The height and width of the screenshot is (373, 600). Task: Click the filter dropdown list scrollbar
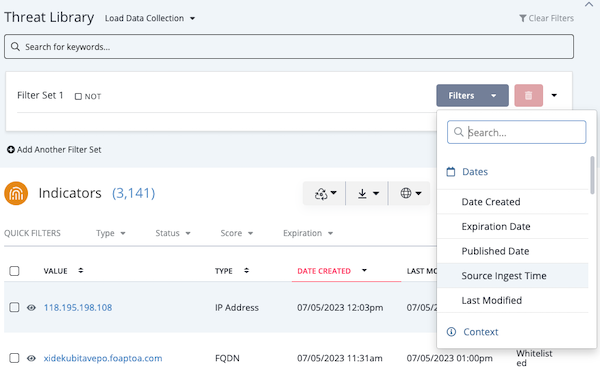pyautogui.click(x=592, y=175)
